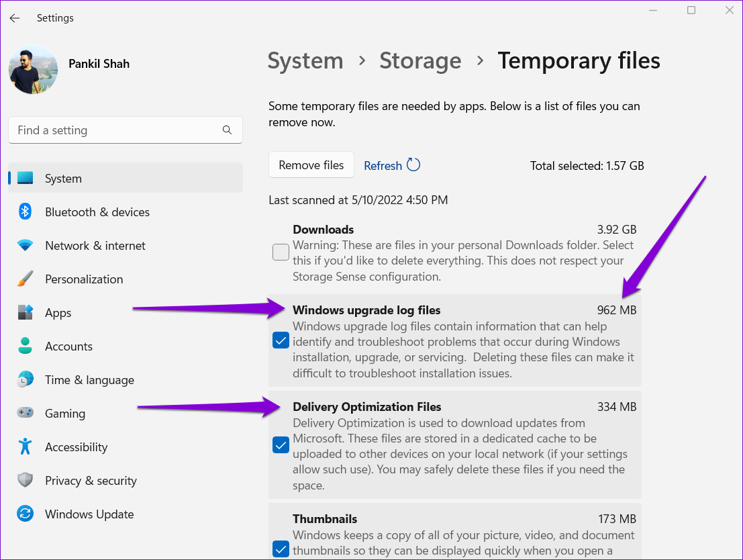Click the Apps icon in sidebar
The height and width of the screenshot is (560, 743).
click(x=25, y=312)
